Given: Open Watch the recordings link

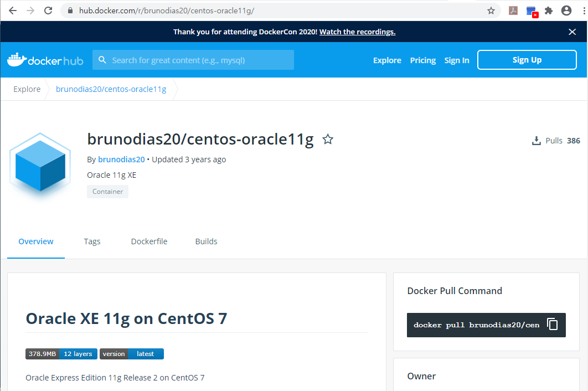Looking at the screenshot, I should point(357,32).
